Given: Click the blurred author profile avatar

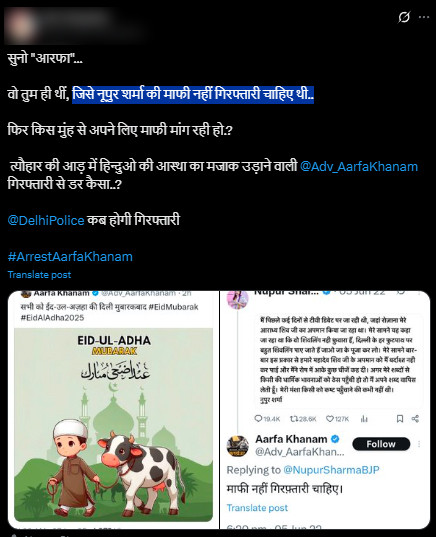Looking at the screenshot, I should (20, 27).
